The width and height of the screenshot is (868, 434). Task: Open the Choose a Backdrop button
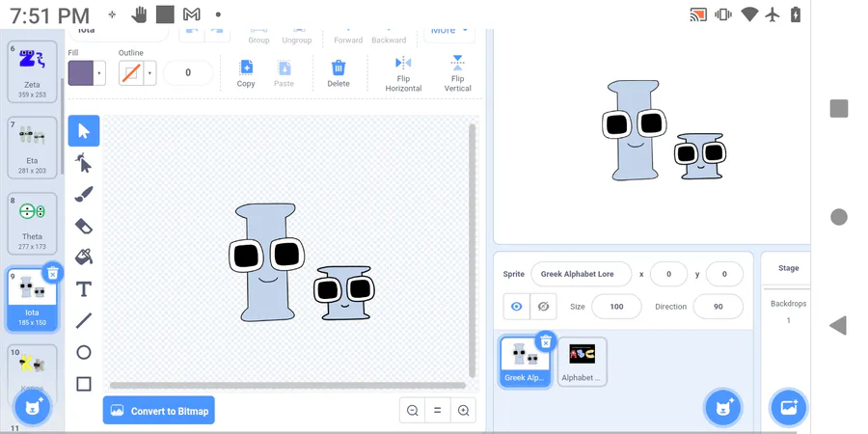pos(788,408)
